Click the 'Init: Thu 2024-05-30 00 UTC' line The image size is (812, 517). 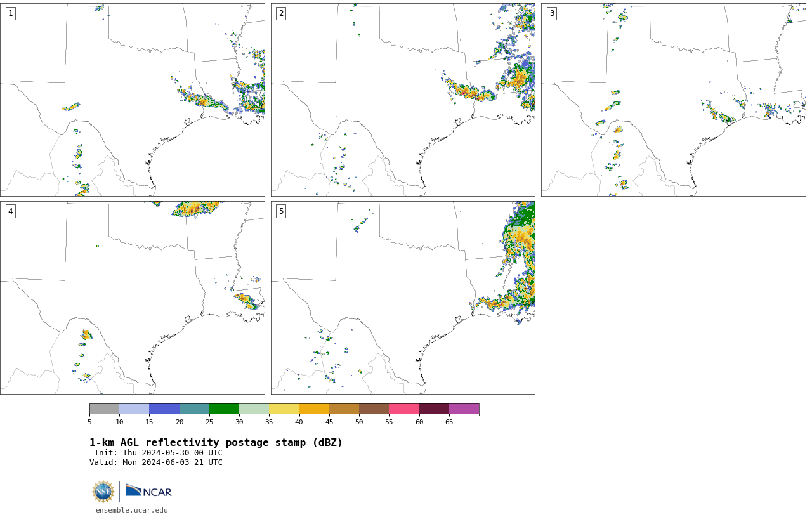159,453
